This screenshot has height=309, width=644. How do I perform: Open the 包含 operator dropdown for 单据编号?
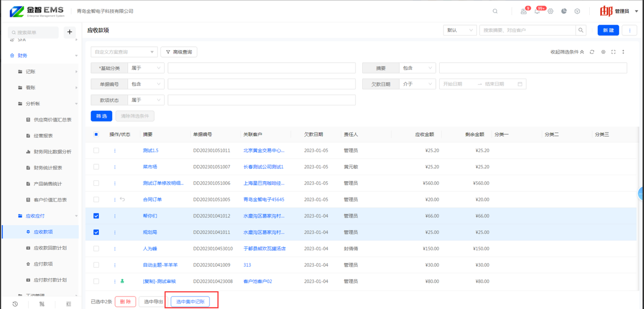click(146, 84)
